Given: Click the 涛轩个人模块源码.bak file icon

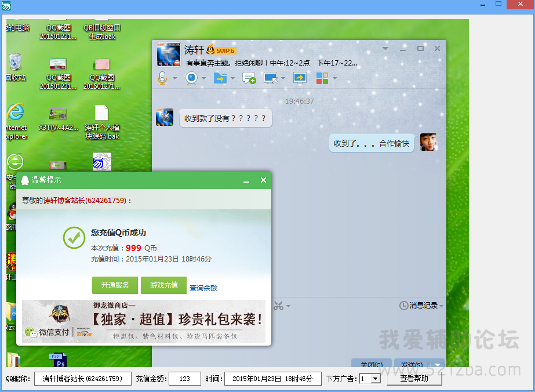Looking at the screenshot, I should 101,122.
